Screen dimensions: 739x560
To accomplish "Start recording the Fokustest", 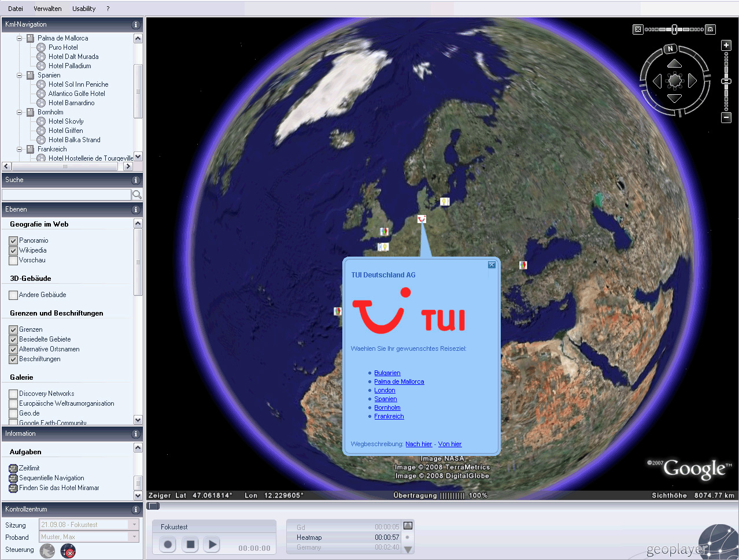I will click(168, 544).
